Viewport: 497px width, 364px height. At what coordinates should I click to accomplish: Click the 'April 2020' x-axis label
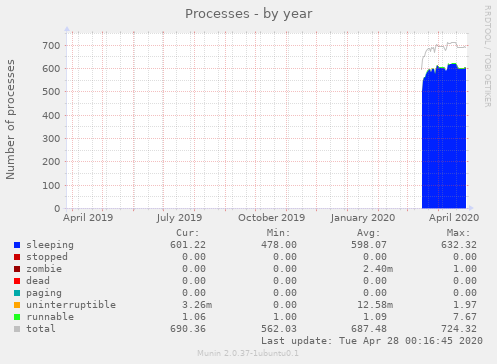click(454, 218)
